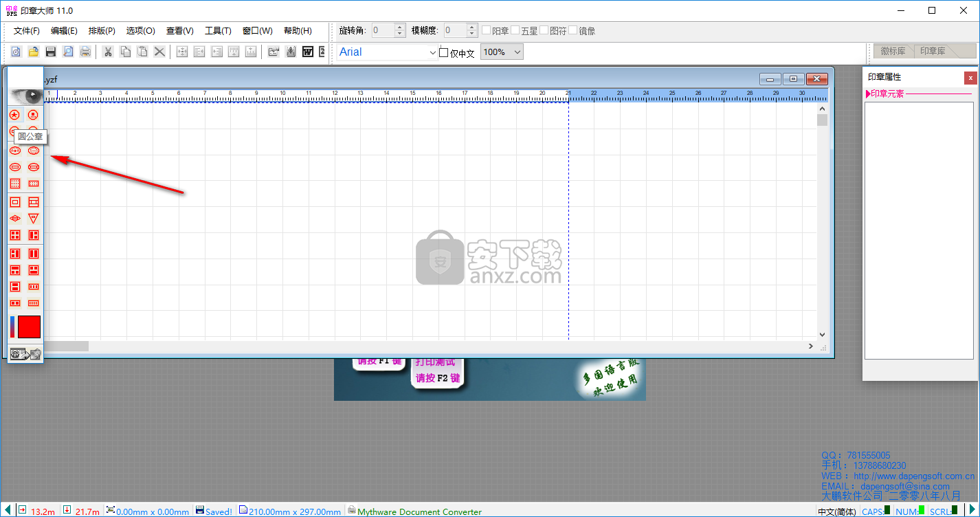Open the 编辑(E) menu
The width and height of the screenshot is (980, 517).
pyautogui.click(x=64, y=31)
